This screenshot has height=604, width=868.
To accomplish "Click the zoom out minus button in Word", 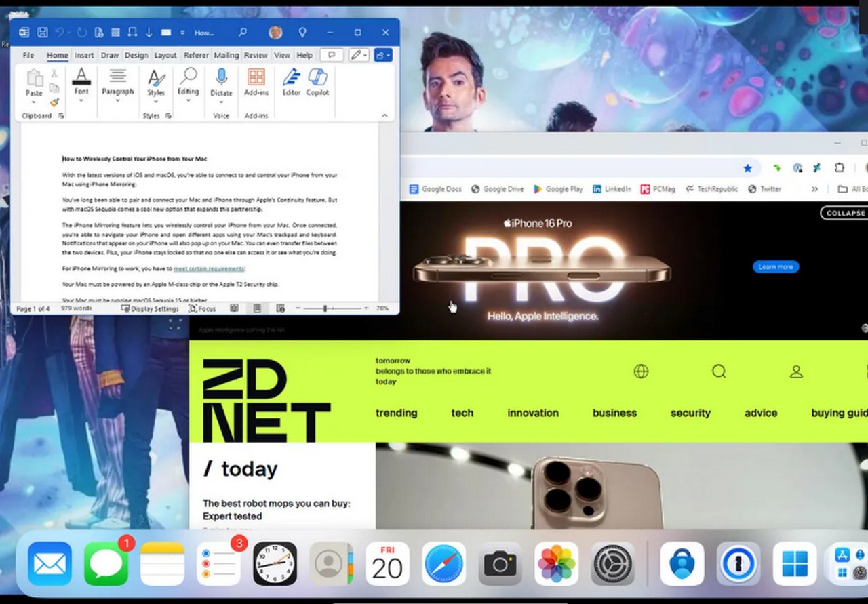I will (298, 308).
